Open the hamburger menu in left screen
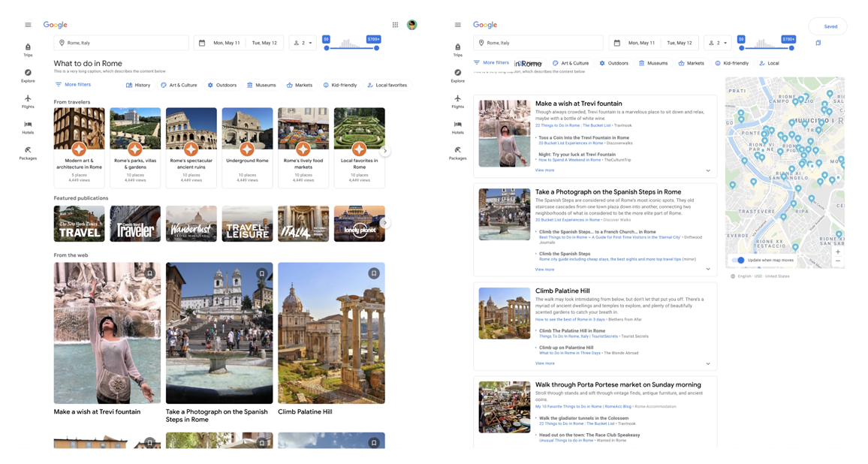 pyautogui.click(x=28, y=25)
